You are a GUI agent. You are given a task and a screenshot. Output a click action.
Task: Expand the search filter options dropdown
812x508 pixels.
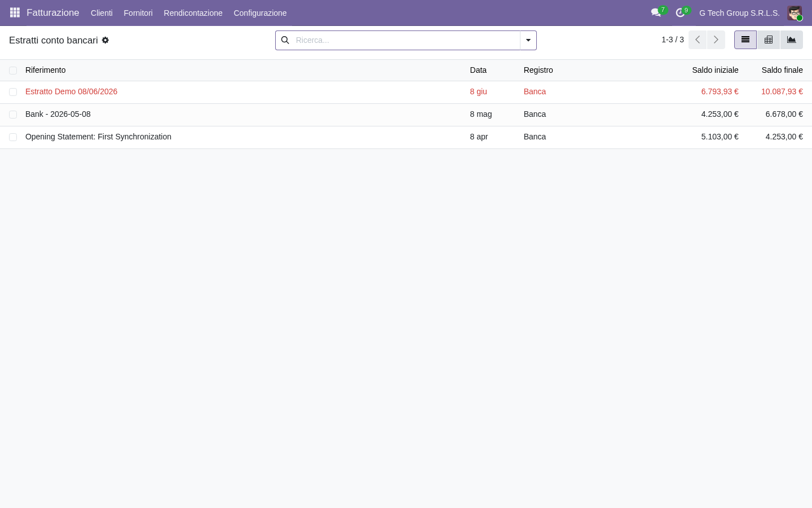point(528,40)
